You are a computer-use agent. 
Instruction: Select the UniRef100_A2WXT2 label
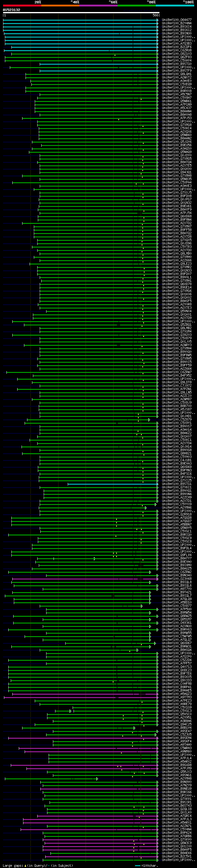(176, 78)
